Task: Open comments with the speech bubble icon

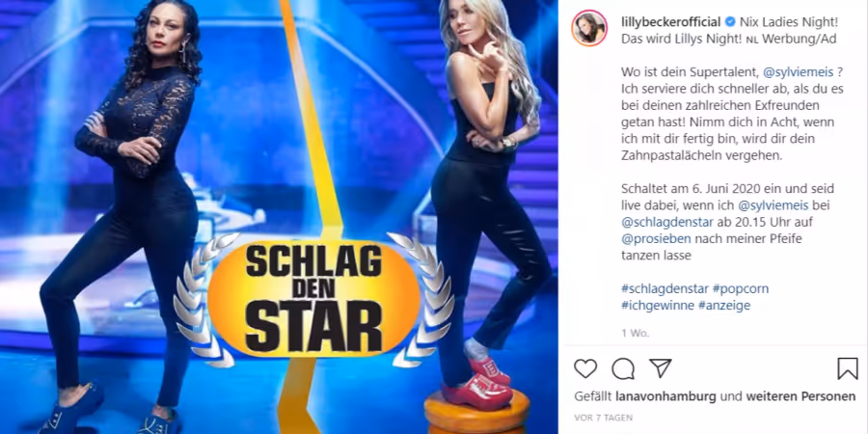Action: 623,368
